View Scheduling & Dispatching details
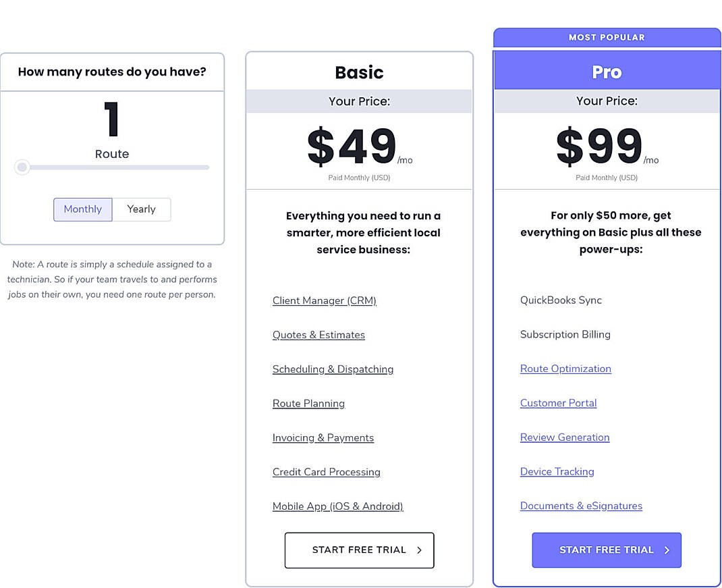Viewport: 722px width, 588px height. point(333,369)
